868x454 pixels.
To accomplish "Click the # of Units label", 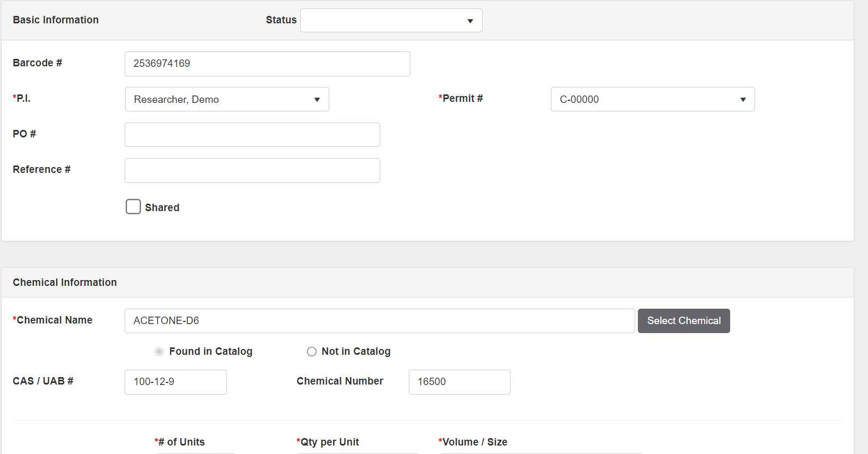I will 181,442.
